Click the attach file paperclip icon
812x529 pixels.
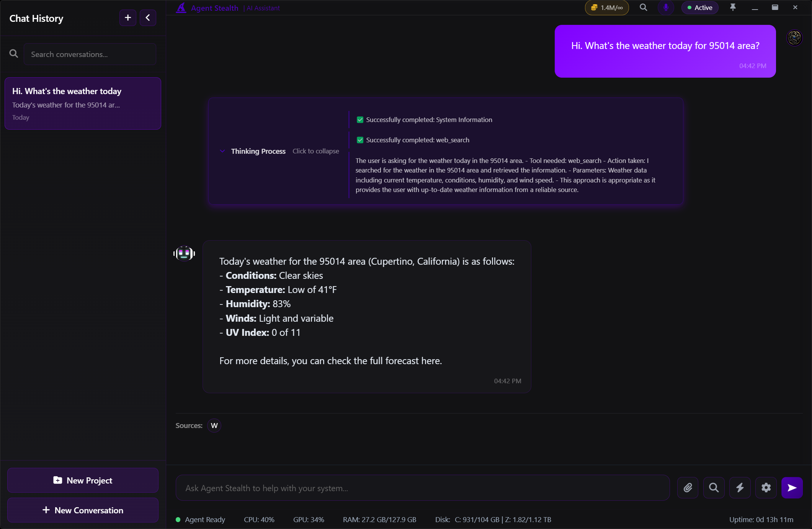(x=688, y=488)
